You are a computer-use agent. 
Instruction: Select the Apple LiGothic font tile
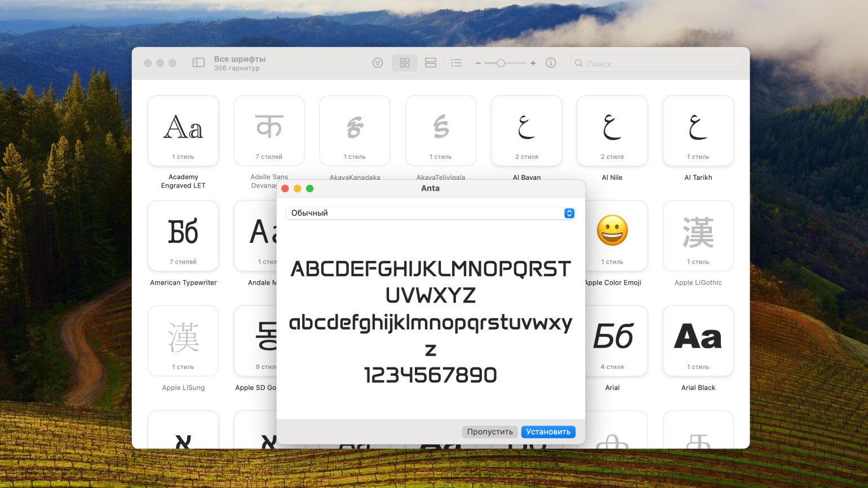coord(698,236)
